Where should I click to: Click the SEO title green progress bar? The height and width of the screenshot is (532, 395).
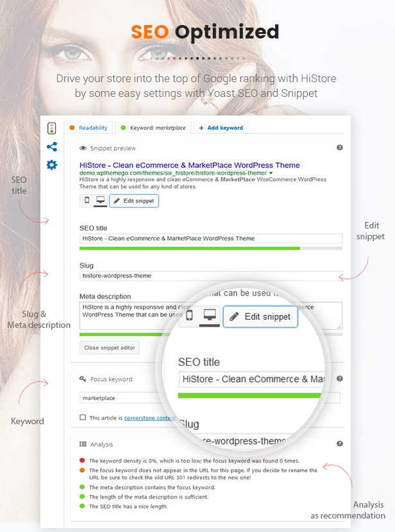coord(190,248)
